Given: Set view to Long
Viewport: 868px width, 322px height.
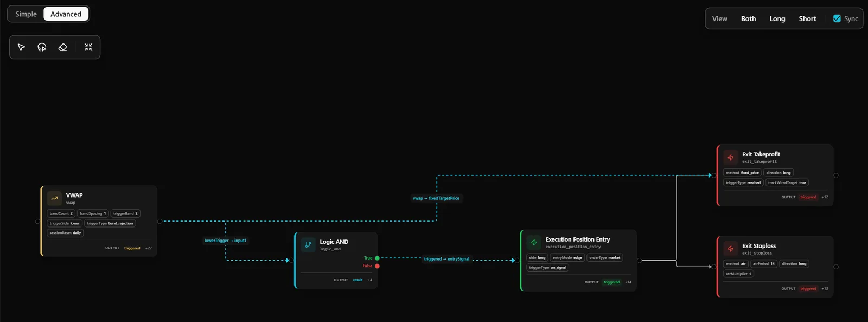Looking at the screenshot, I should coord(777,18).
